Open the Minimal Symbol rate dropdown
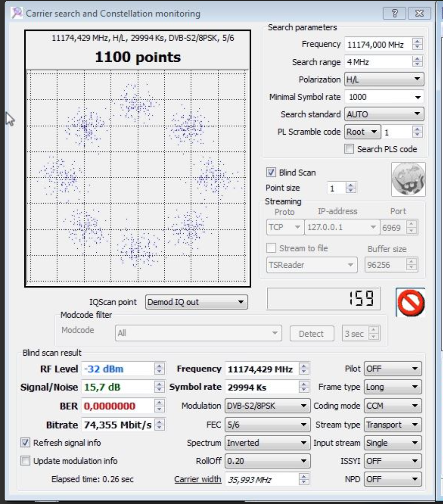This screenshot has width=443, height=504. point(384,97)
